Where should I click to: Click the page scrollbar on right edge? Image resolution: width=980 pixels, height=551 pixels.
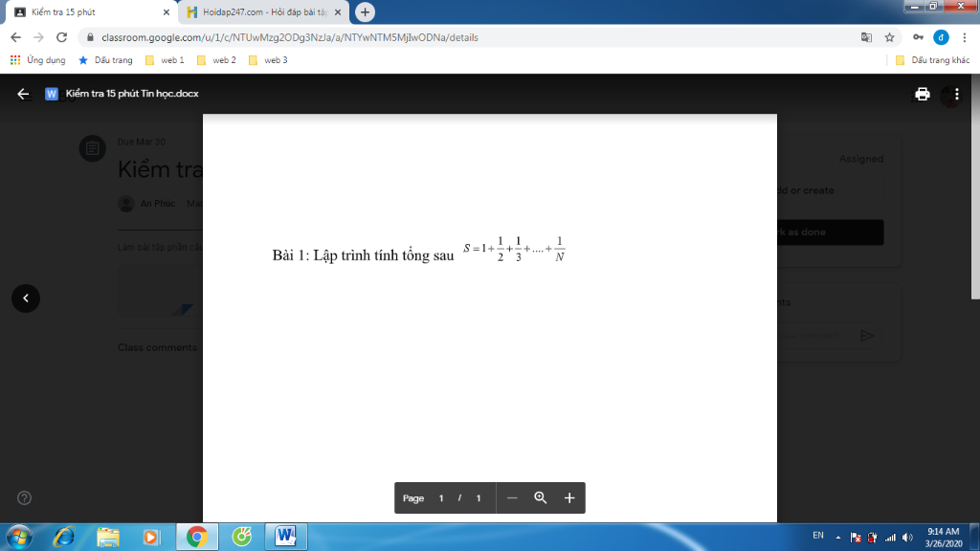click(975, 187)
